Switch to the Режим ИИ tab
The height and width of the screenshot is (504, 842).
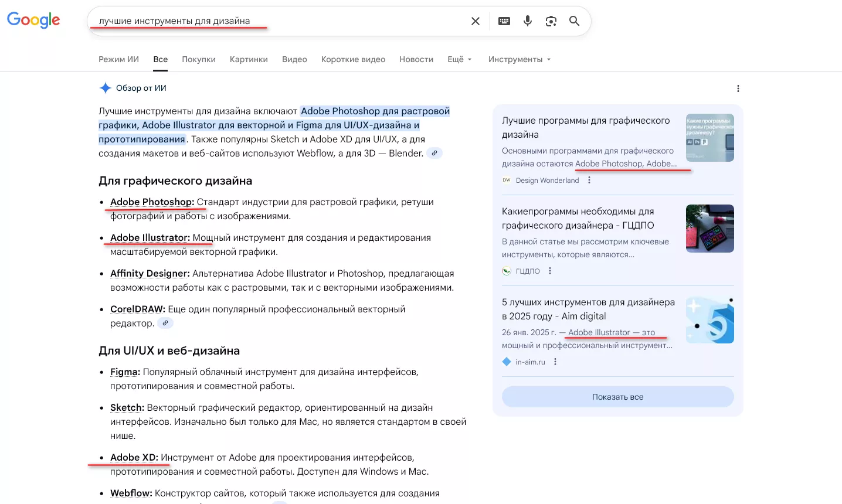[118, 59]
